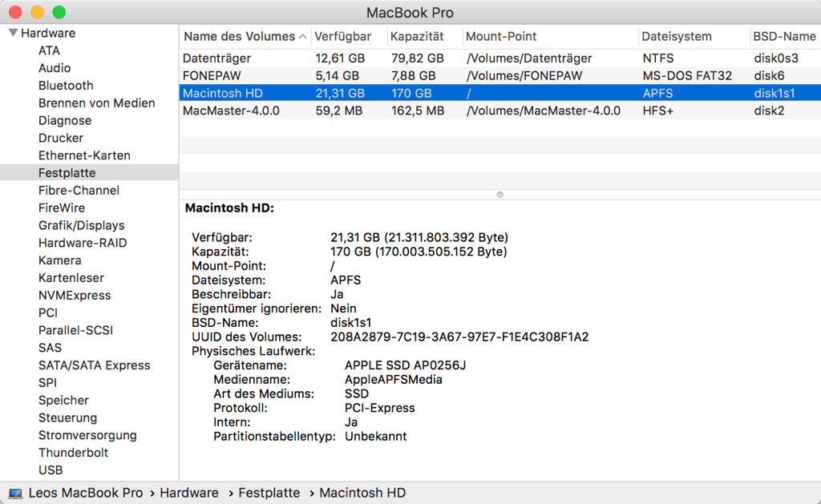Click Festplatte in the path bar
Image resolution: width=821 pixels, height=504 pixels.
[269, 493]
